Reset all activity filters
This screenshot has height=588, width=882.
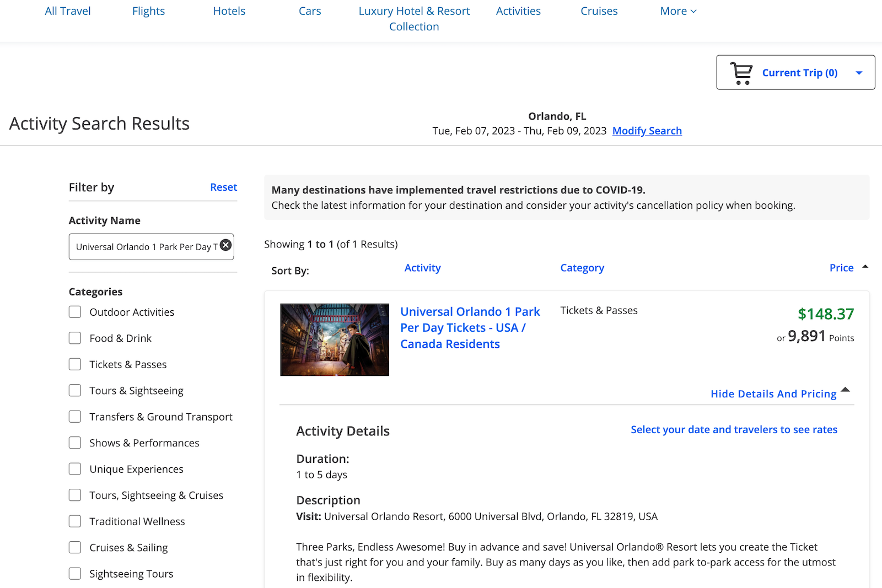(x=223, y=187)
